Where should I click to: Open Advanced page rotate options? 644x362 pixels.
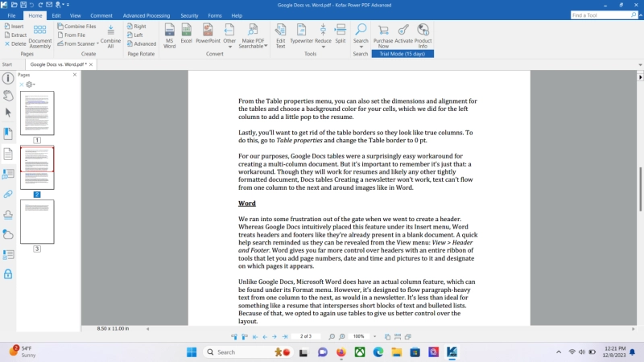pyautogui.click(x=142, y=44)
